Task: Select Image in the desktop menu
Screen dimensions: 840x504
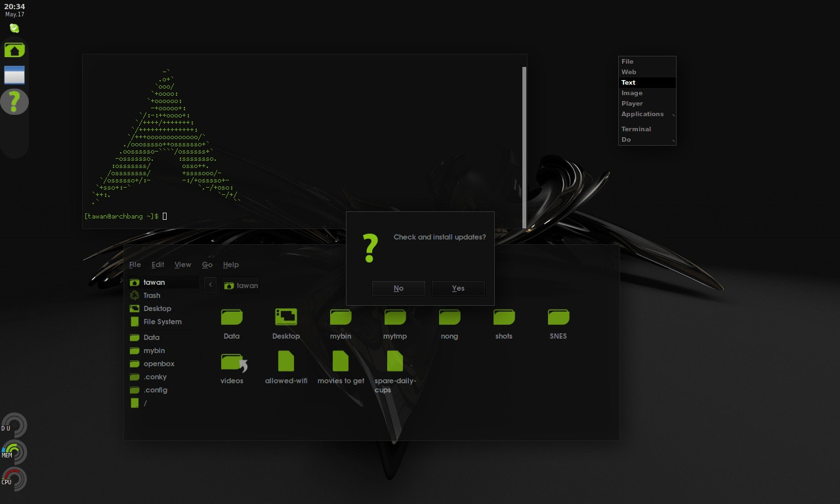Action: coord(647,93)
